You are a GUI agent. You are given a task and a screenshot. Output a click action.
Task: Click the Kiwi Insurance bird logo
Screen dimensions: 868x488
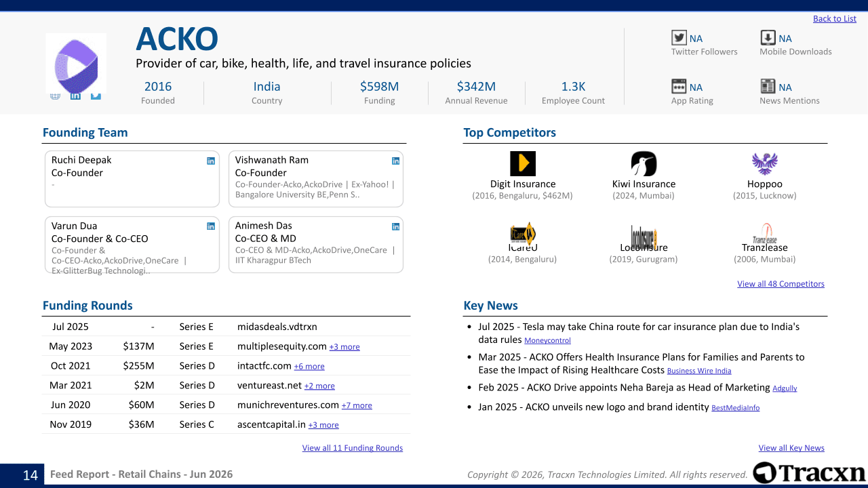pyautogui.click(x=644, y=163)
